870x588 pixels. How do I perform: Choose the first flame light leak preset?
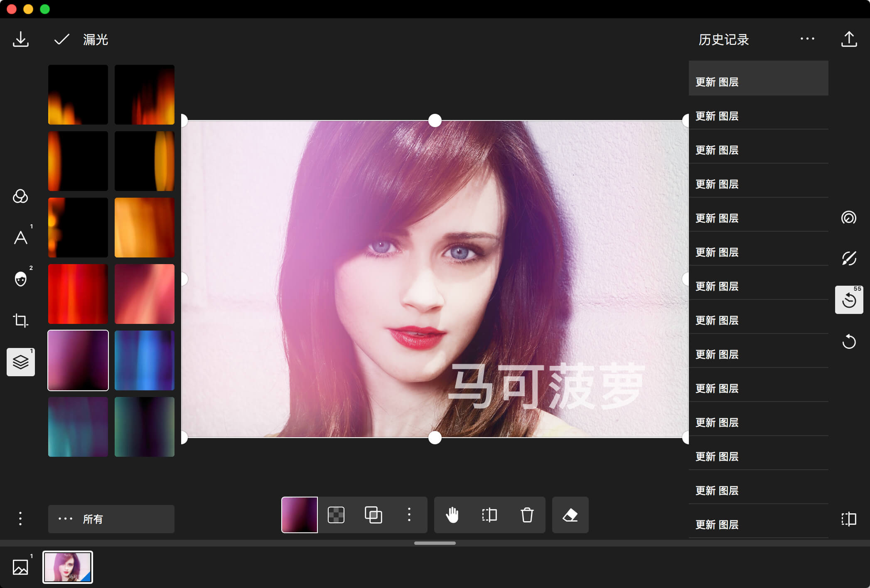[78, 95]
